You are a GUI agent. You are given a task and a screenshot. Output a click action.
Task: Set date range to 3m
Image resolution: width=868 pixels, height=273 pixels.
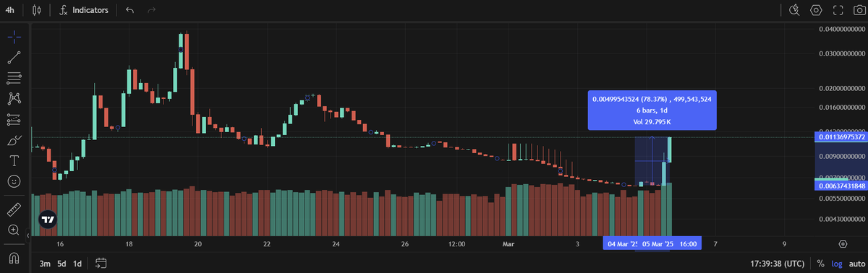coord(45,263)
